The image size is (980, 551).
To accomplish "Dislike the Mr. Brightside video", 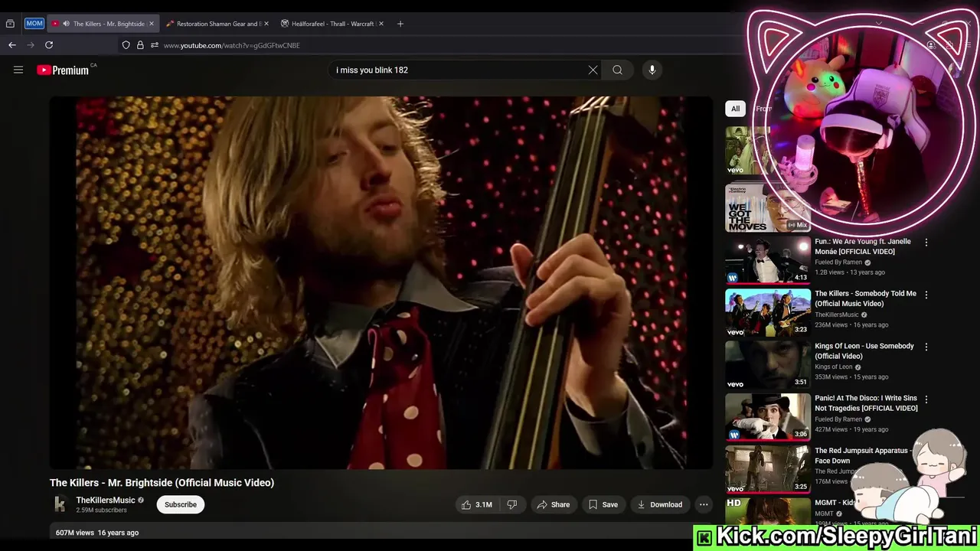I will [512, 504].
